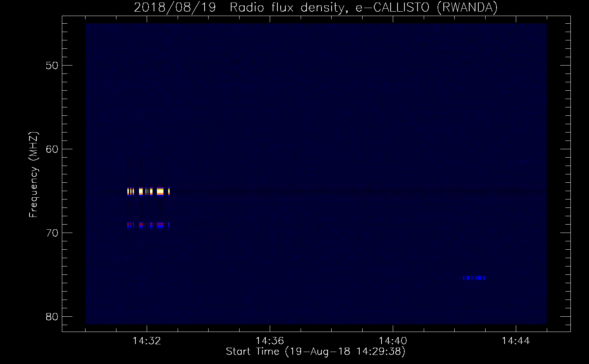Select the Frequency (MHZ) axis label

coord(33,175)
